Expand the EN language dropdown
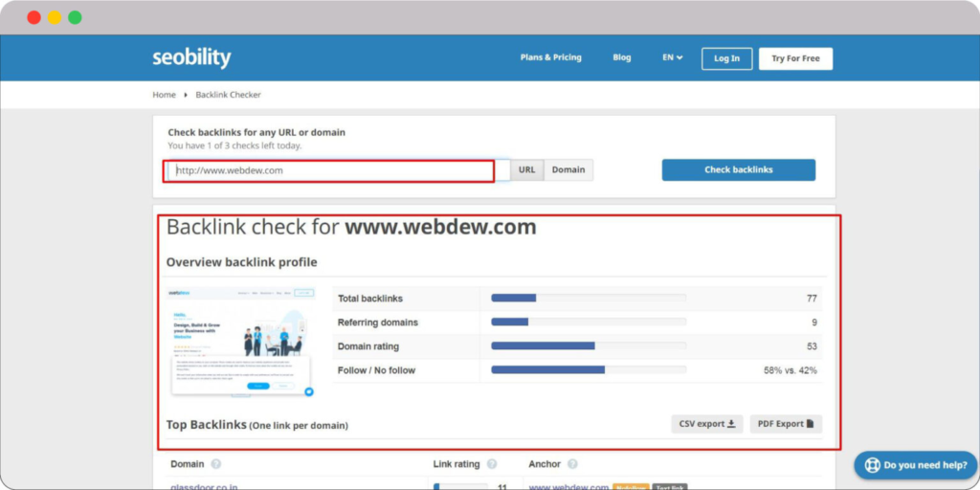The image size is (980, 490). pos(673,57)
